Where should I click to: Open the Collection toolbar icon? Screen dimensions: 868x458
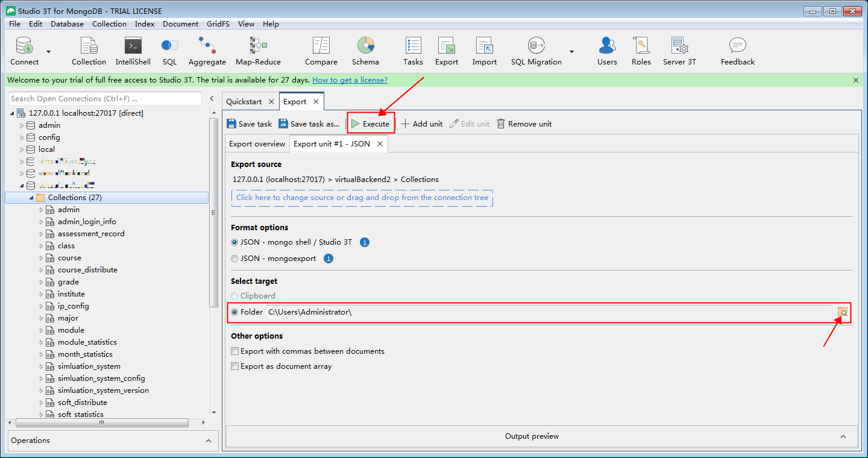pos(89,51)
